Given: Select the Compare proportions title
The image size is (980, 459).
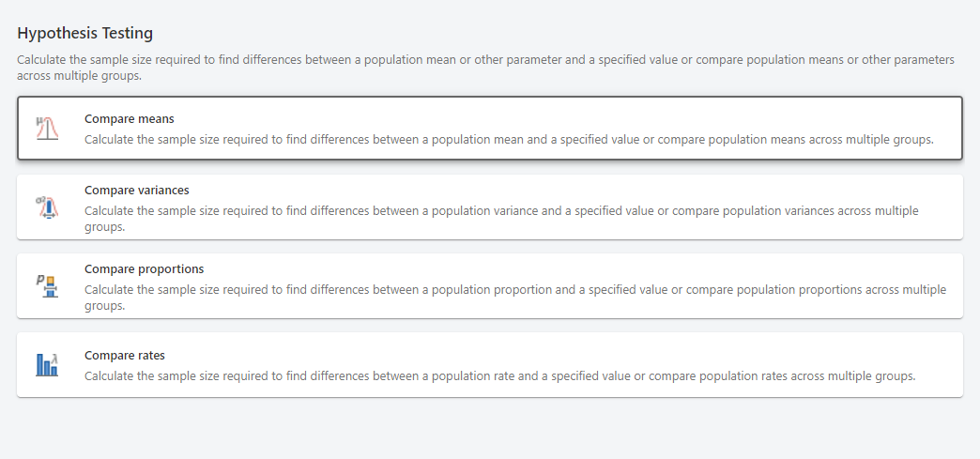Looking at the screenshot, I should click(x=144, y=269).
